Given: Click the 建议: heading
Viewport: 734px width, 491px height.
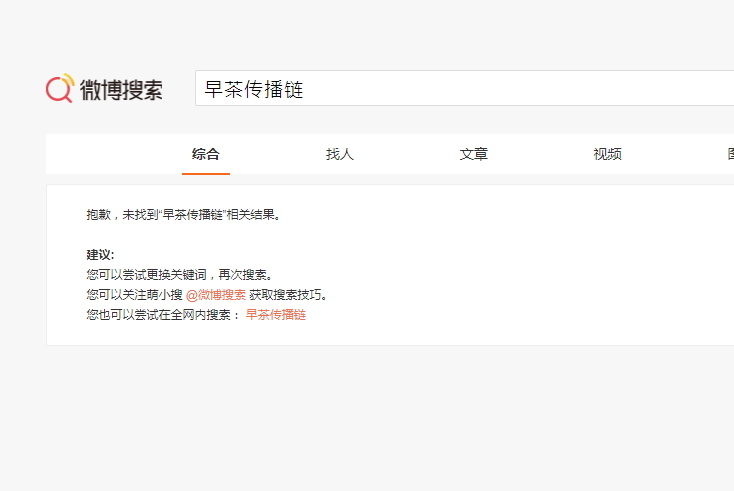Looking at the screenshot, I should click(x=100, y=255).
